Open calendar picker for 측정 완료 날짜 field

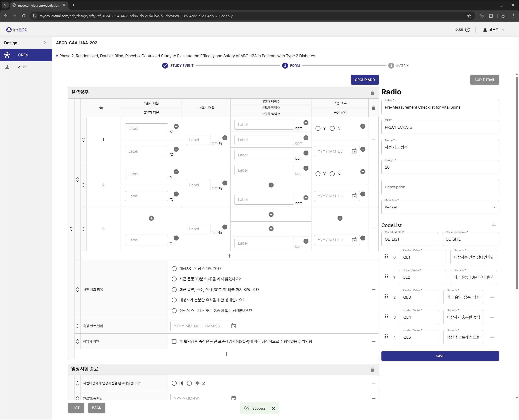click(x=233, y=326)
